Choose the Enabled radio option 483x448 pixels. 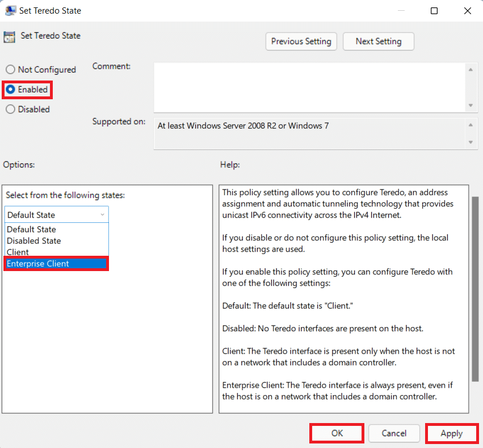coord(10,90)
